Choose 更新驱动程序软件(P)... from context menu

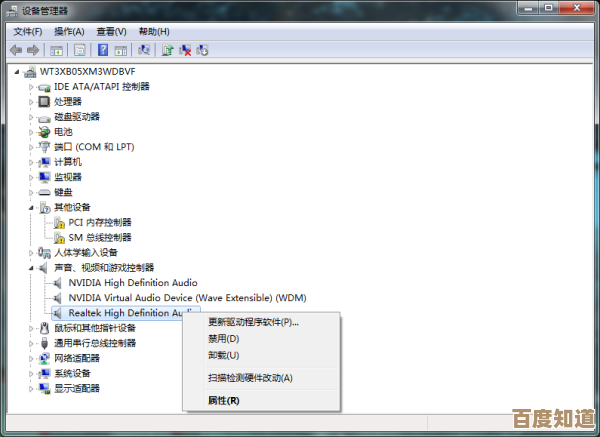[x=253, y=322]
